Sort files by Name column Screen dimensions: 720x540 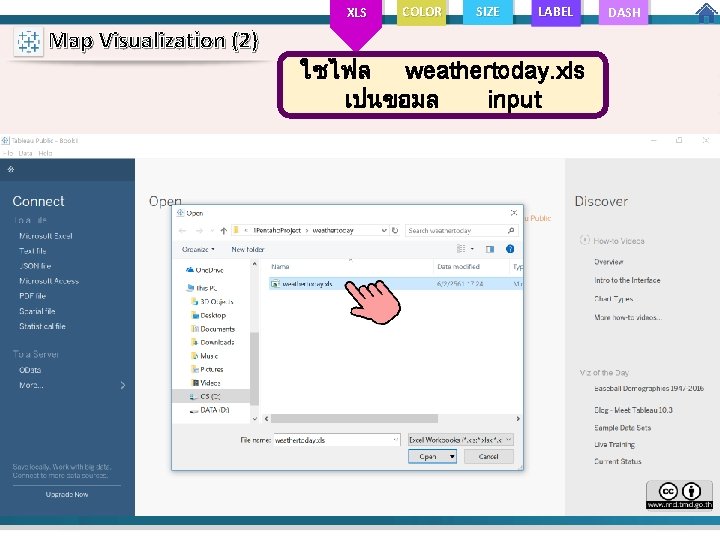click(350, 267)
